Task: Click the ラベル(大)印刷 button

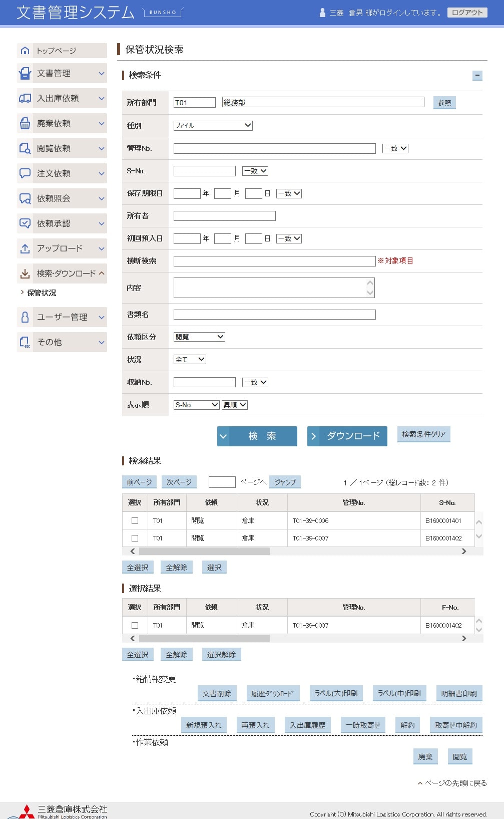Action: tap(336, 694)
